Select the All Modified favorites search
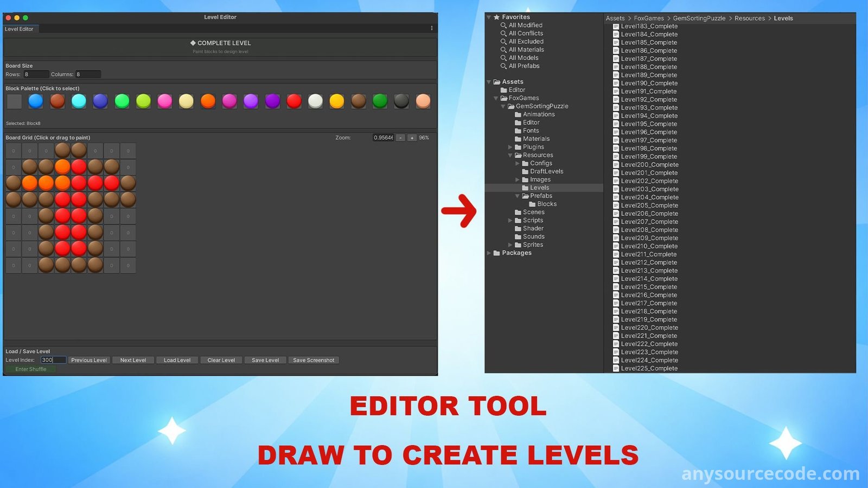Screen dimensions: 868x488 [x=525, y=25]
